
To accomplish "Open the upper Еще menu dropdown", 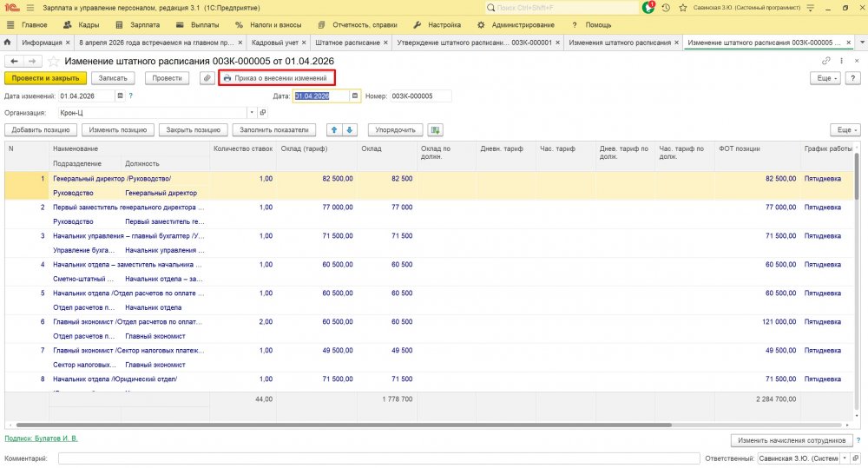I will [x=825, y=78].
